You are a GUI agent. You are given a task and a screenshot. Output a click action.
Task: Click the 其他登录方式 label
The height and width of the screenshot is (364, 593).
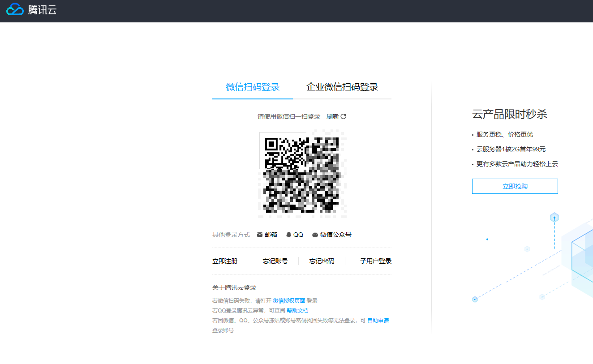click(x=231, y=235)
